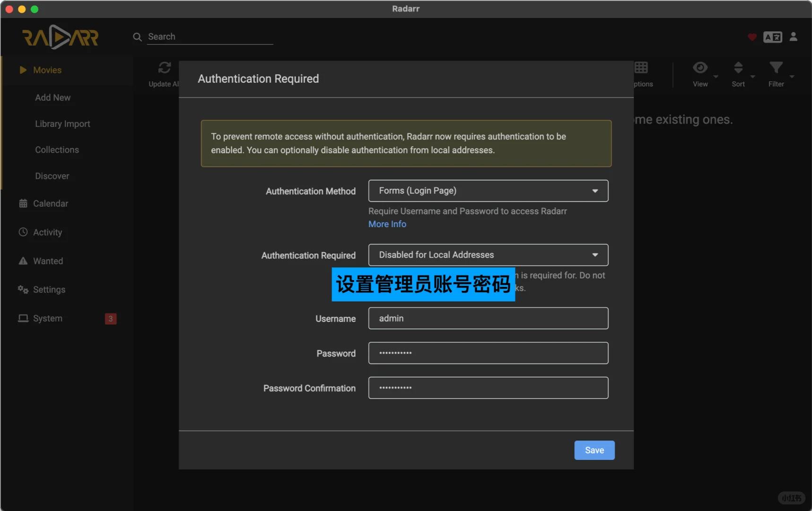Open Library Import page
The image size is (812, 511).
62,123
